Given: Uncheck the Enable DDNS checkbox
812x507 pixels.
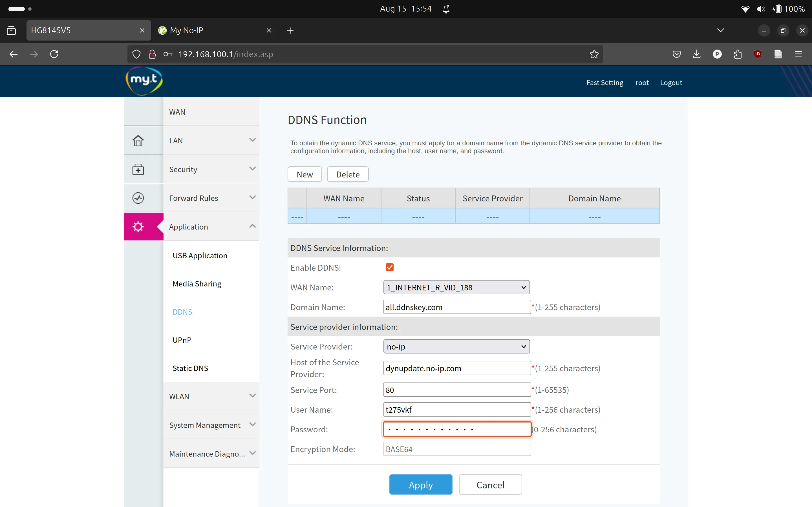Looking at the screenshot, I should [389, 267].
